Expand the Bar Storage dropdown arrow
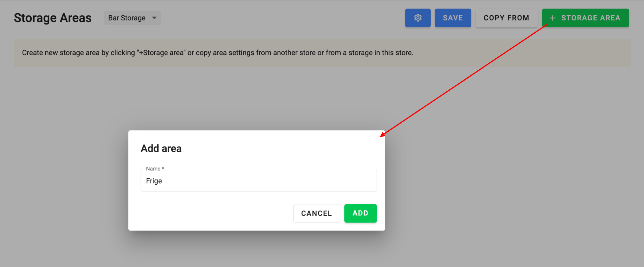 tap(154, 18)
